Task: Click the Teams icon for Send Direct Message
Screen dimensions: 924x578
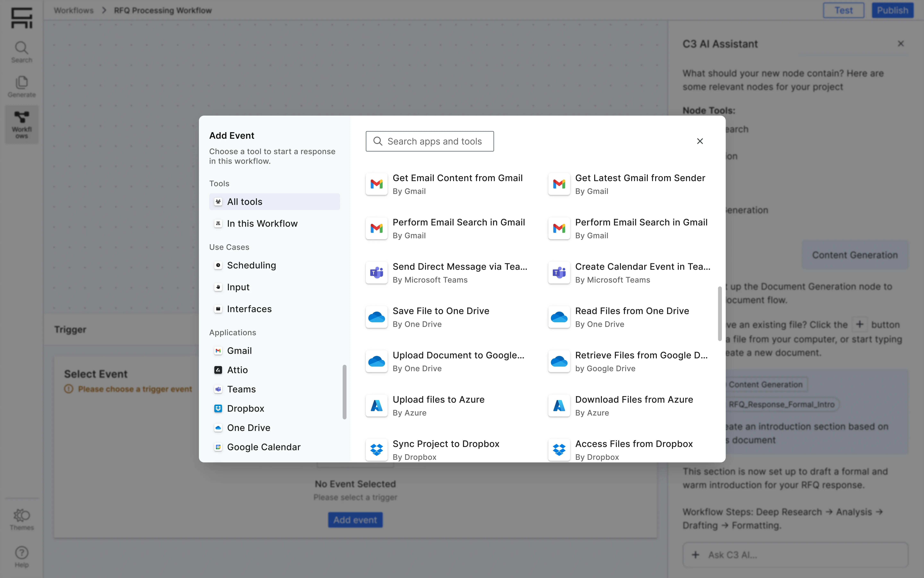Action: coord(376,273)
